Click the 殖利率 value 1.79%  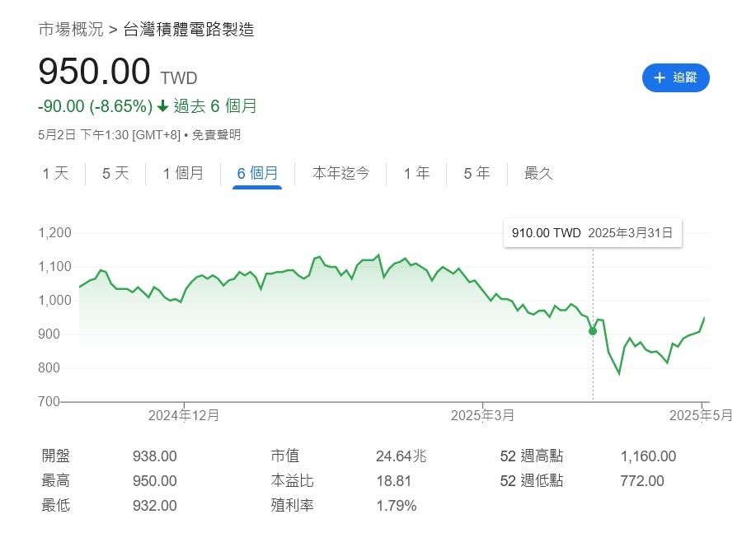(396, 506)
